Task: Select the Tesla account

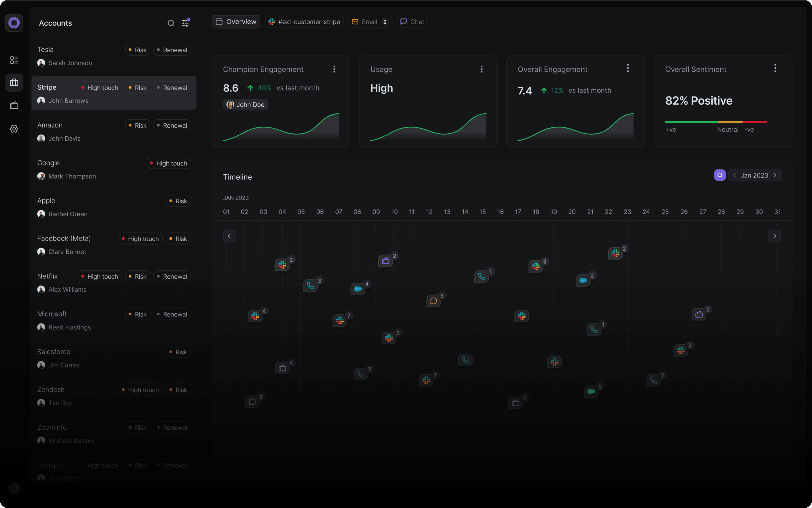Action: [x=114, y=56]
